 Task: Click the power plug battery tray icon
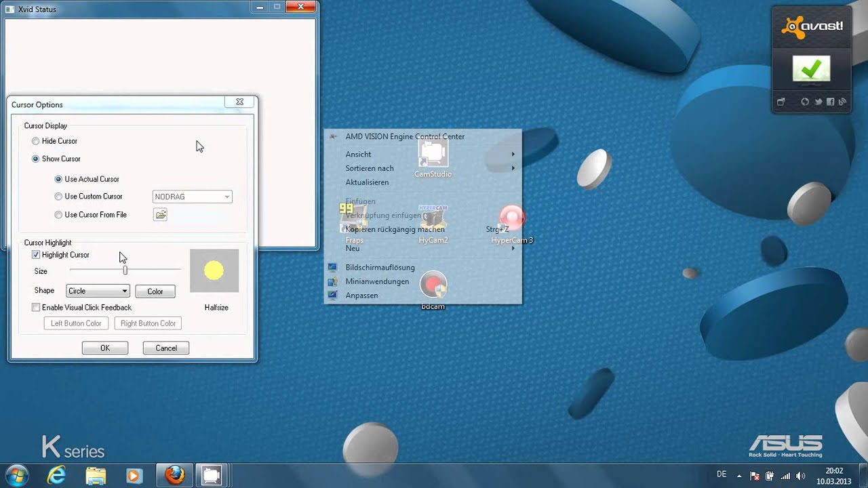(x=770, y=476)
